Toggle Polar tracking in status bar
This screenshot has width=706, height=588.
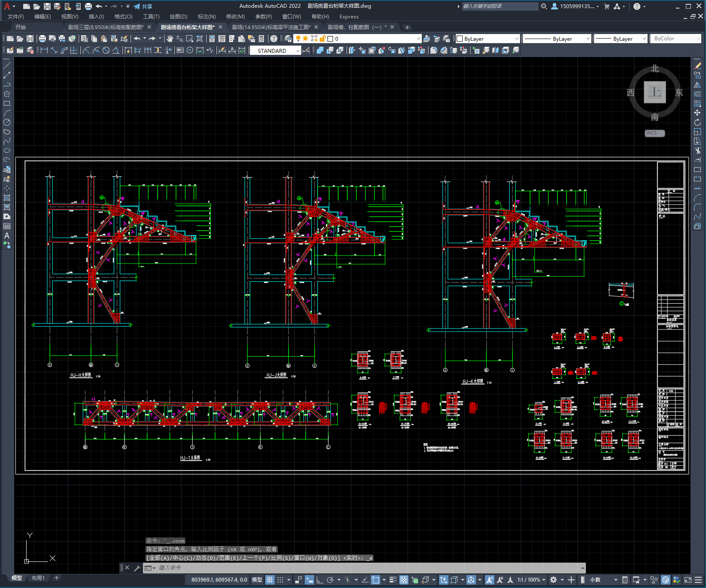pos(330,580)
